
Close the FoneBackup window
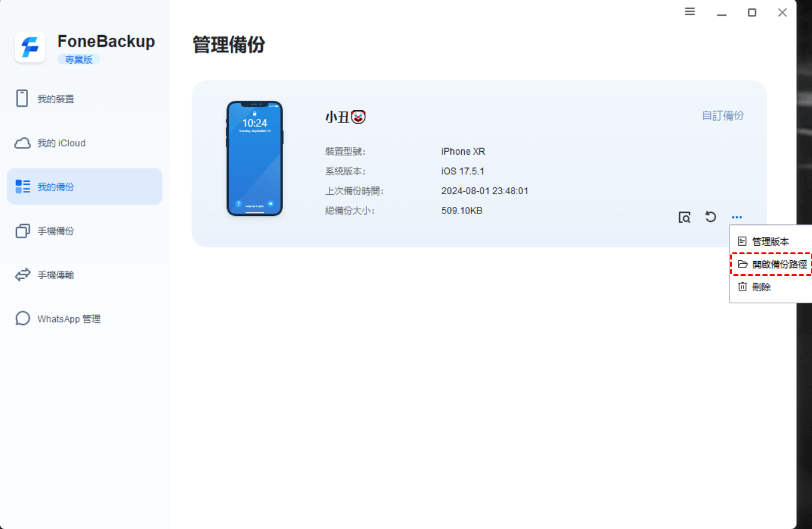point(783,12)
